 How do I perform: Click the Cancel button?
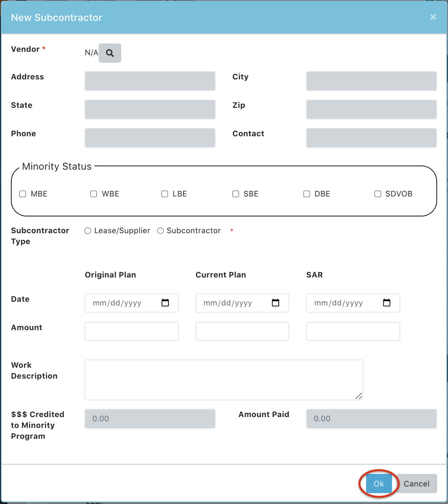(416, 484)
